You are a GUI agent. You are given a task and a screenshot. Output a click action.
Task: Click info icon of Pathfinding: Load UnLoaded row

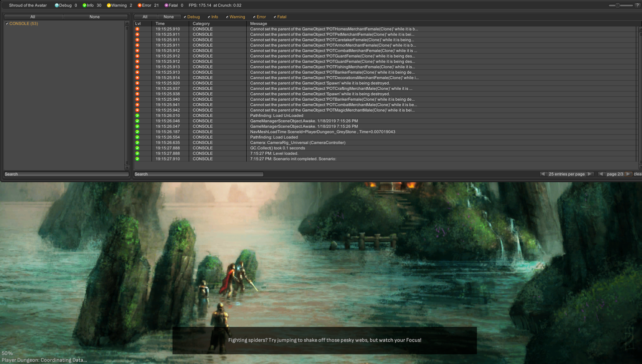click(x=137, y=116)
